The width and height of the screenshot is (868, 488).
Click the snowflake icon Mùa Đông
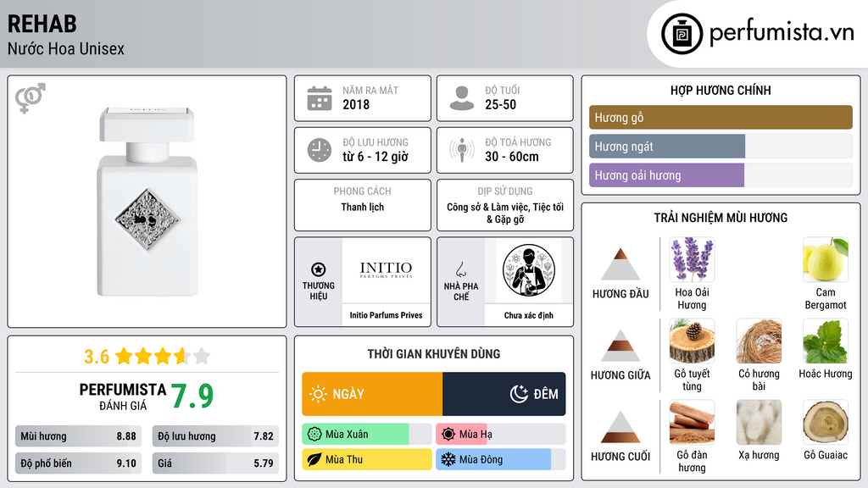pos(448,459)
